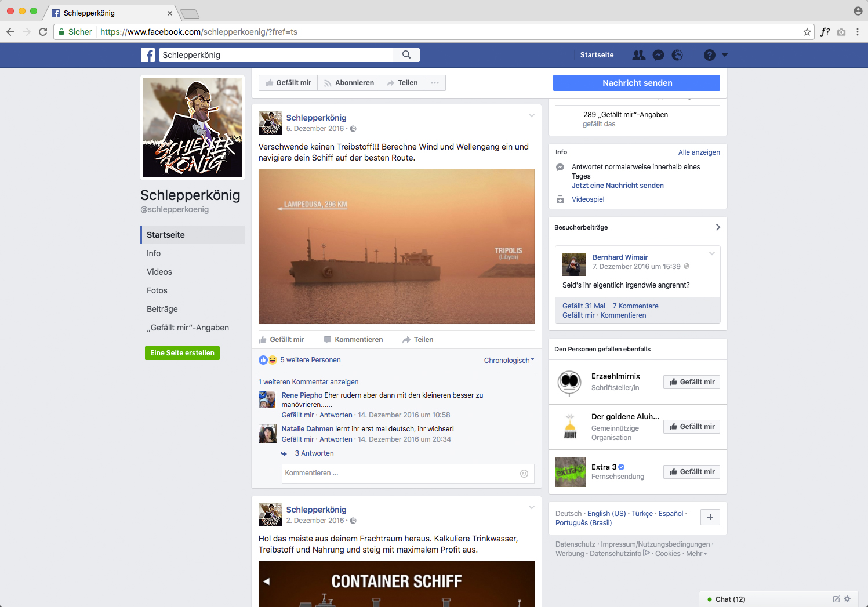The width and height of the screenshot is (868, 607).
Task: Click the Facebook search field
Action: pyautogui.click(x=276, y=55)
